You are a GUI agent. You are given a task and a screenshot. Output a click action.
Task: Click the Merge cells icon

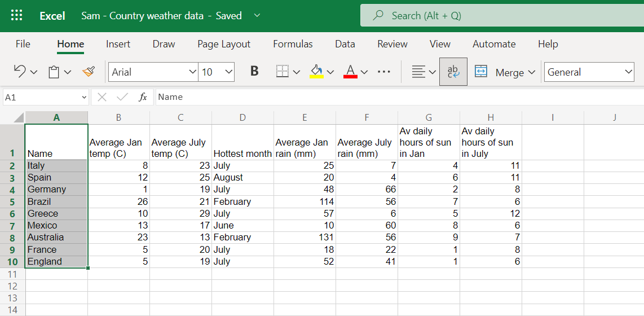pos(481,72)
